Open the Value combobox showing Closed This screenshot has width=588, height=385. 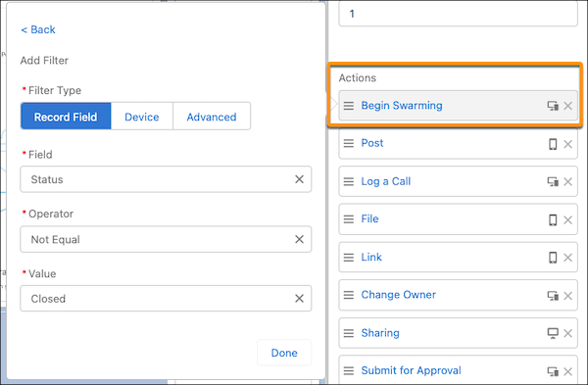point(166,299)
